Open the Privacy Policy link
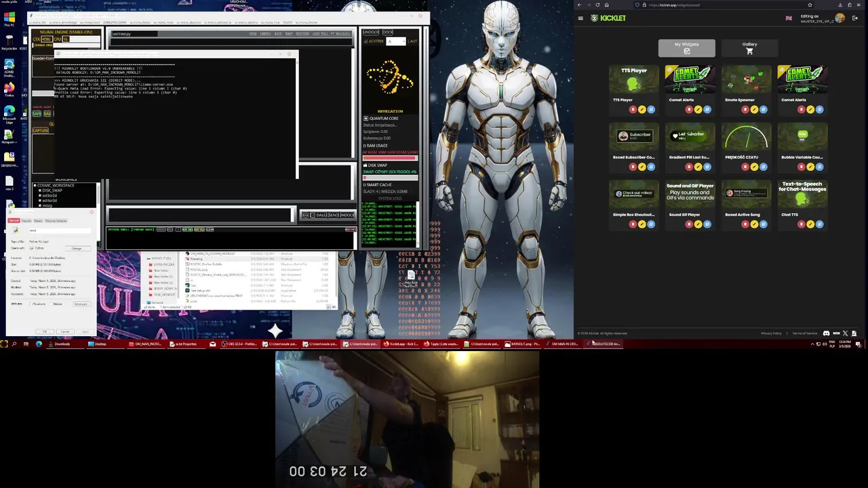 [771, 333]
